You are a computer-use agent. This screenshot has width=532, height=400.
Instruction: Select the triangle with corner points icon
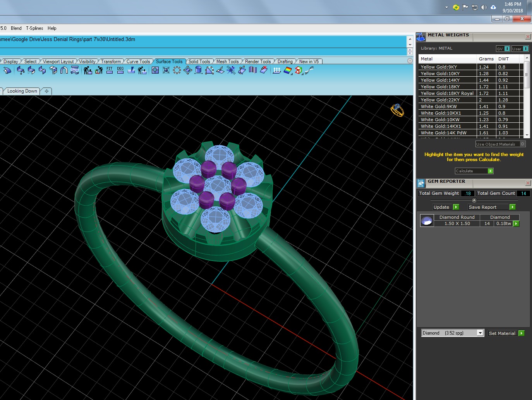(x=209, y=70)
